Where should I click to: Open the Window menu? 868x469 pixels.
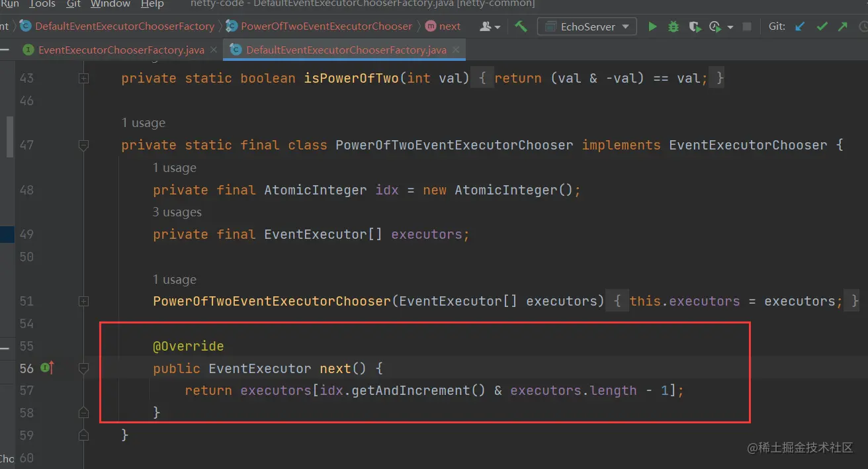pos(110,4)
